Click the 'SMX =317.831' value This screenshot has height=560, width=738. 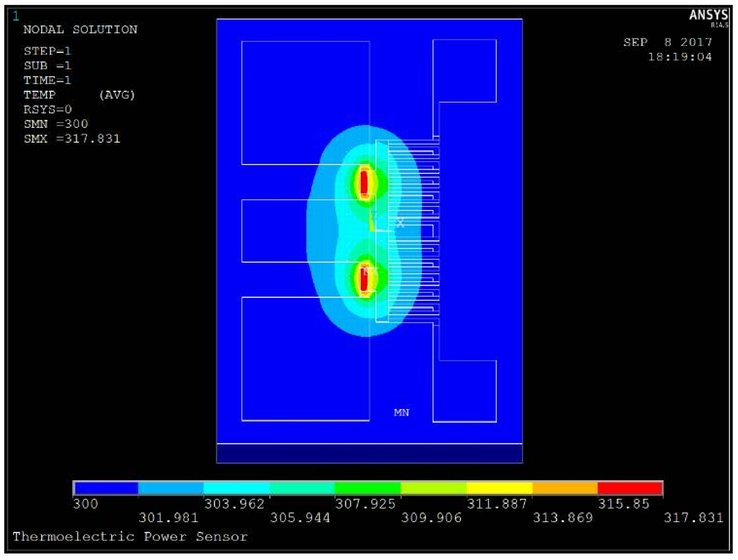[72, 139]
